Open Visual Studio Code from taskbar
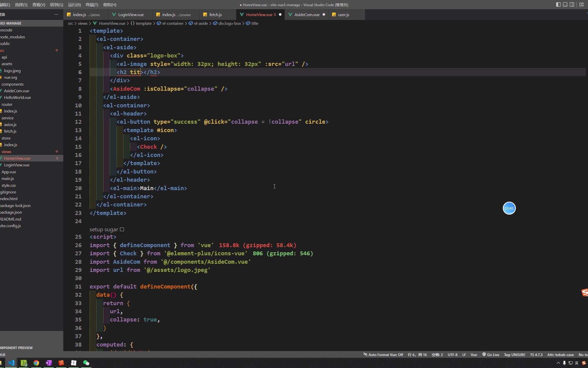The width and height of the screenshot is (588, 368). pos(11,363)
